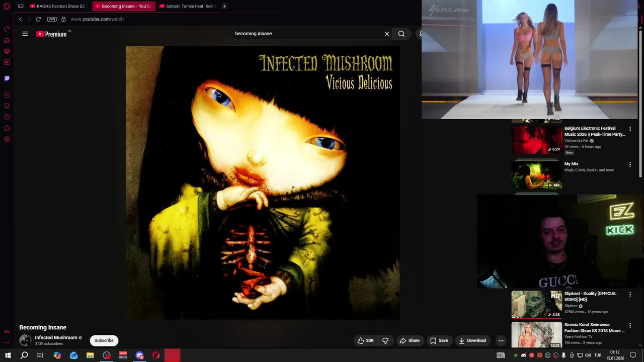644x362 pixels.
Task: Like the Becoming Insane video
Action: point(366,340)
